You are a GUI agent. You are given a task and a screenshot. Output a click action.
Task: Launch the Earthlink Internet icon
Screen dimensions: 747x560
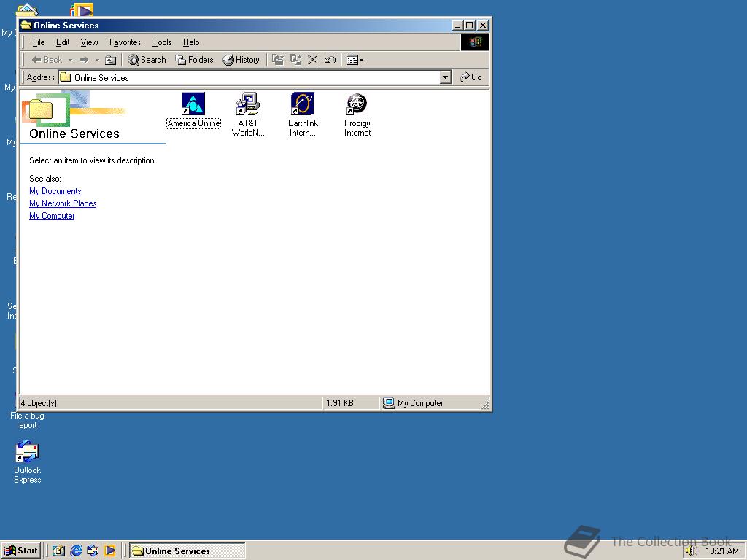tap(302, 104)
